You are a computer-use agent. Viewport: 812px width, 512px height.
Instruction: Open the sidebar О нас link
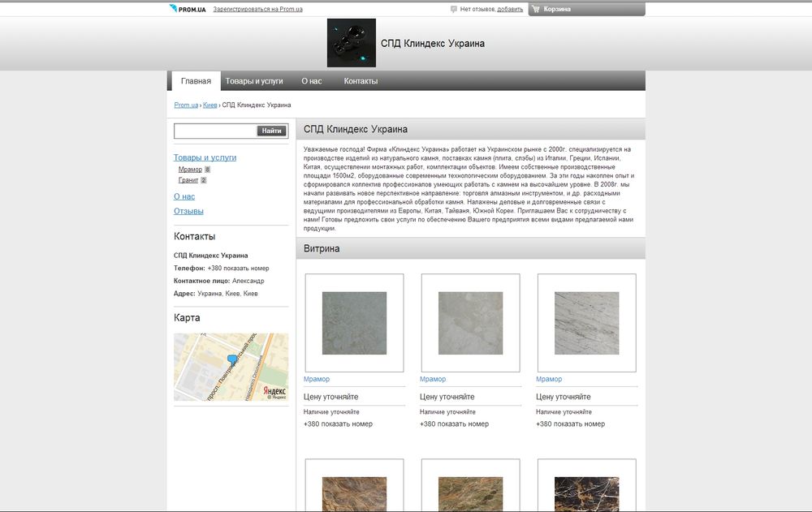184,196
